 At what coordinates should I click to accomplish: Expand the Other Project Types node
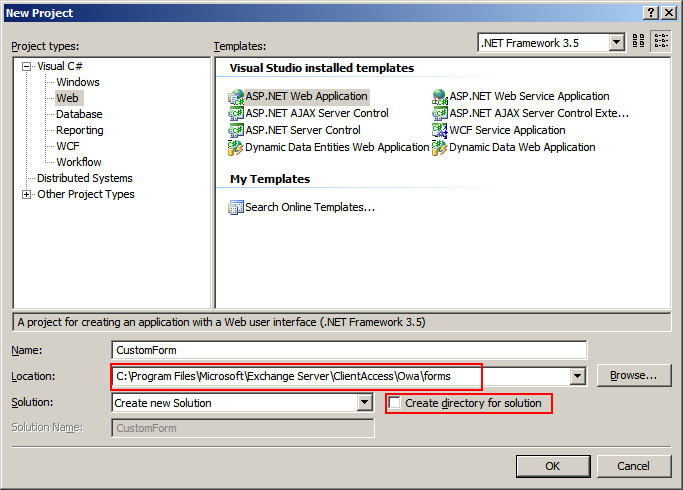(x=27, y=195)
